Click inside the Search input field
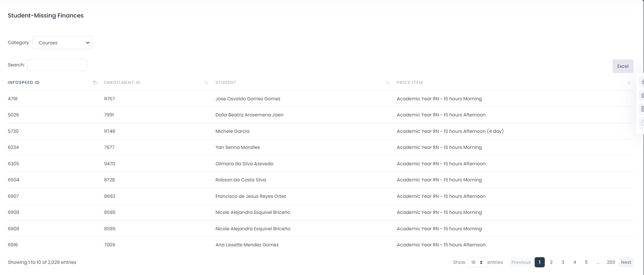The height and width of the screenshot is (275, 644). (x=57, y=65)
